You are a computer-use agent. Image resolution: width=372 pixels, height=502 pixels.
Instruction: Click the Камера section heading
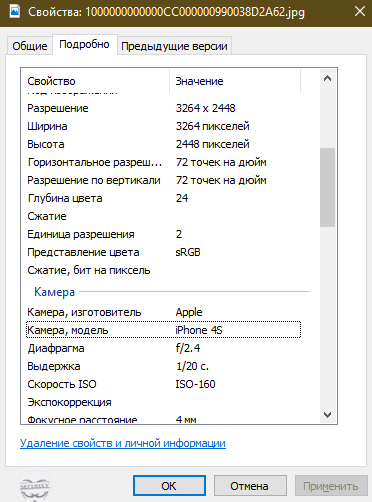(54, 292)
